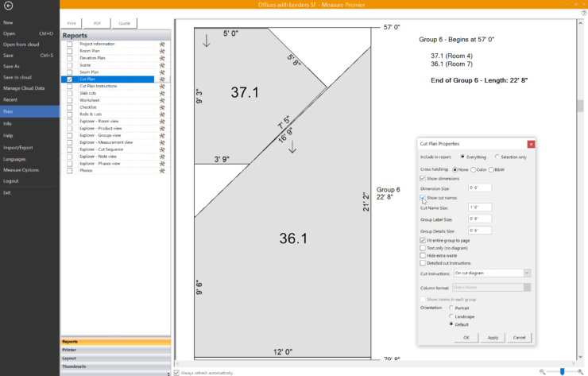Close the Cut Plan Properties dialog

tap(531, 144)
